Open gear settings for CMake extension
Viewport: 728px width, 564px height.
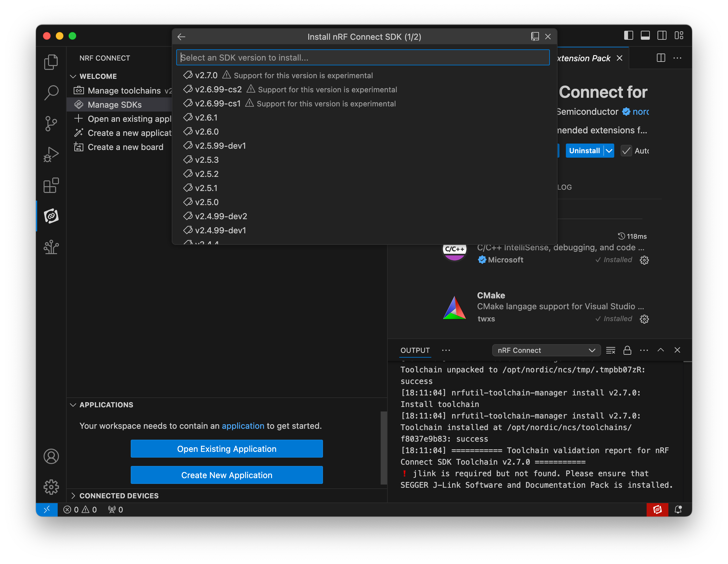coord(644,319)
